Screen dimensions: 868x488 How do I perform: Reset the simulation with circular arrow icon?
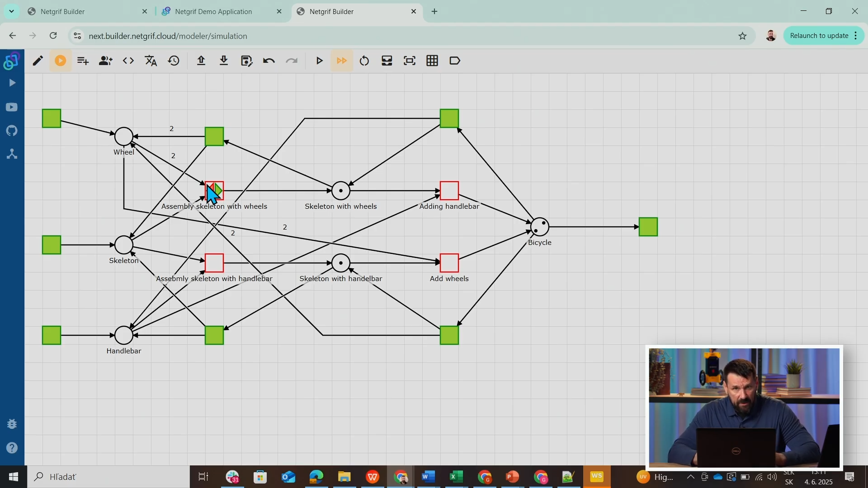pyautogui.click(x=364, y=61)
